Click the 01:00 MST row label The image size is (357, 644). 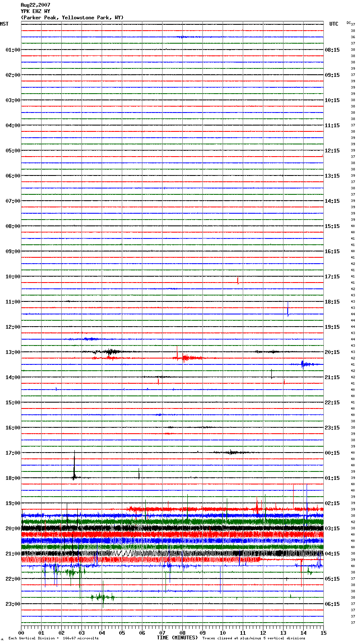(13, 50)
